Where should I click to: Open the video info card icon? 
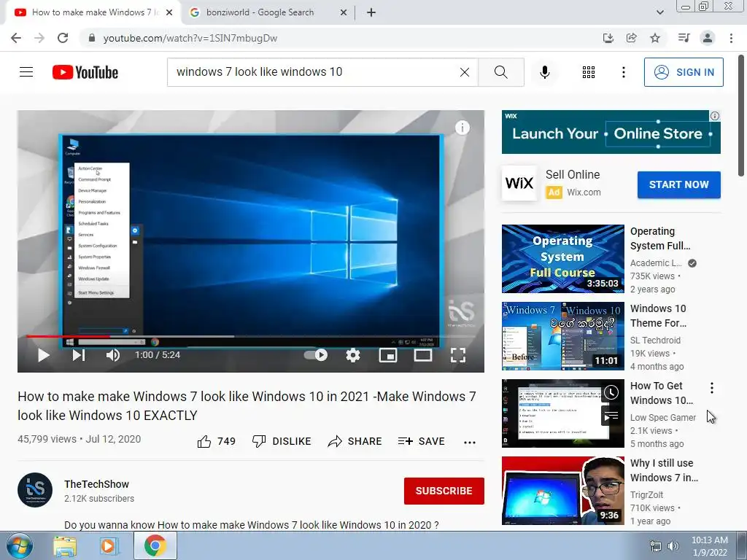coord(462,128)
